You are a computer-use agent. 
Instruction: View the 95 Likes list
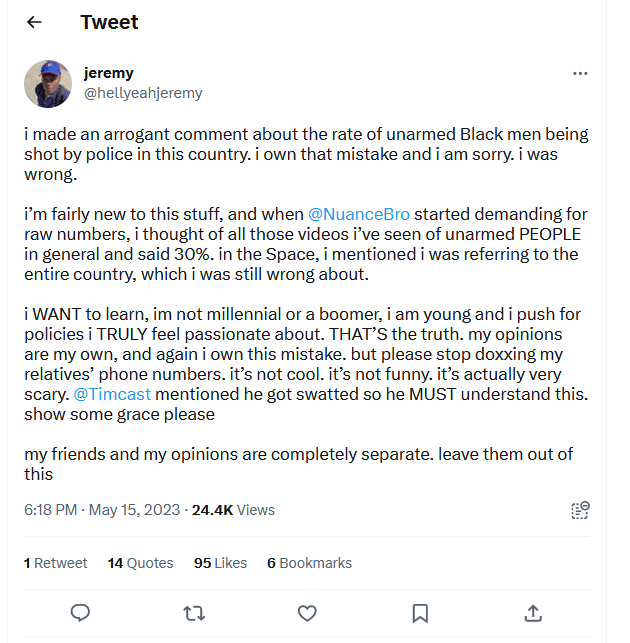[220, 563]
